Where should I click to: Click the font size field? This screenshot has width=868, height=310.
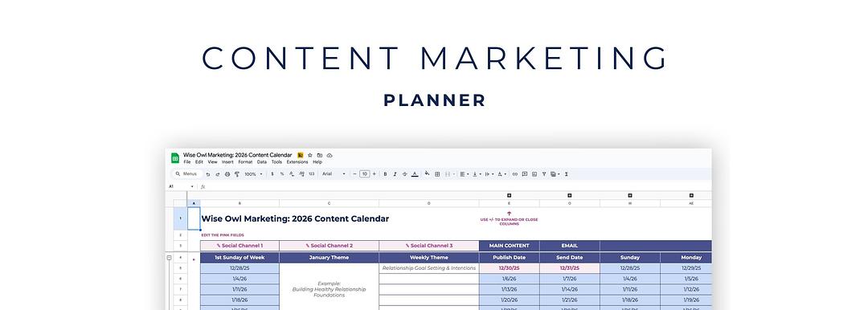click(364, 173)
